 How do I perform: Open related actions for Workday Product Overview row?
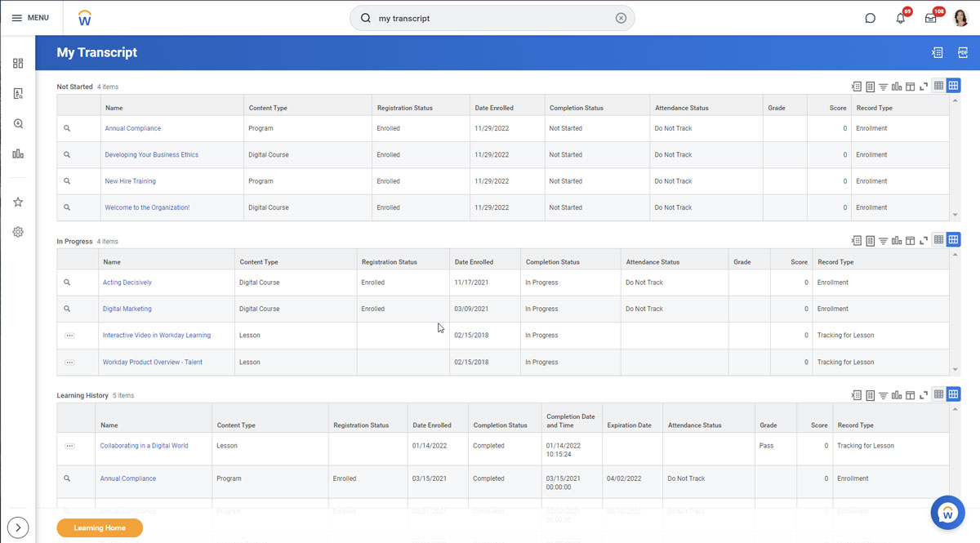click(x=69, y=362)
